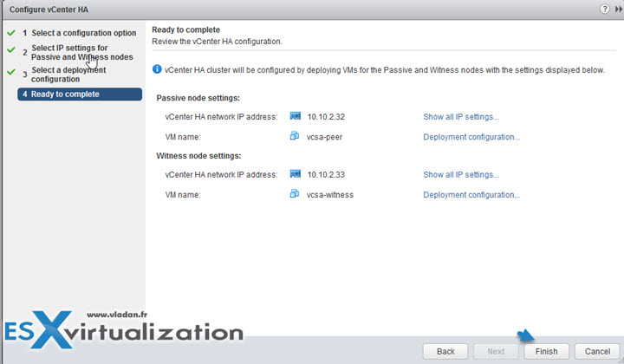Go to step 3 Select a deployment configuration
Image resolution: width=624 pixels, height=364 pixels.
pos(68,75)
